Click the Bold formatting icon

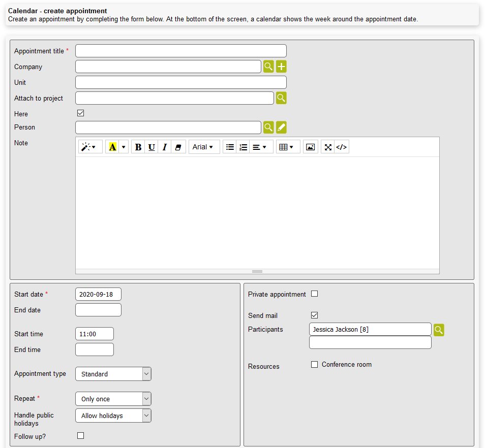point(138,147)
